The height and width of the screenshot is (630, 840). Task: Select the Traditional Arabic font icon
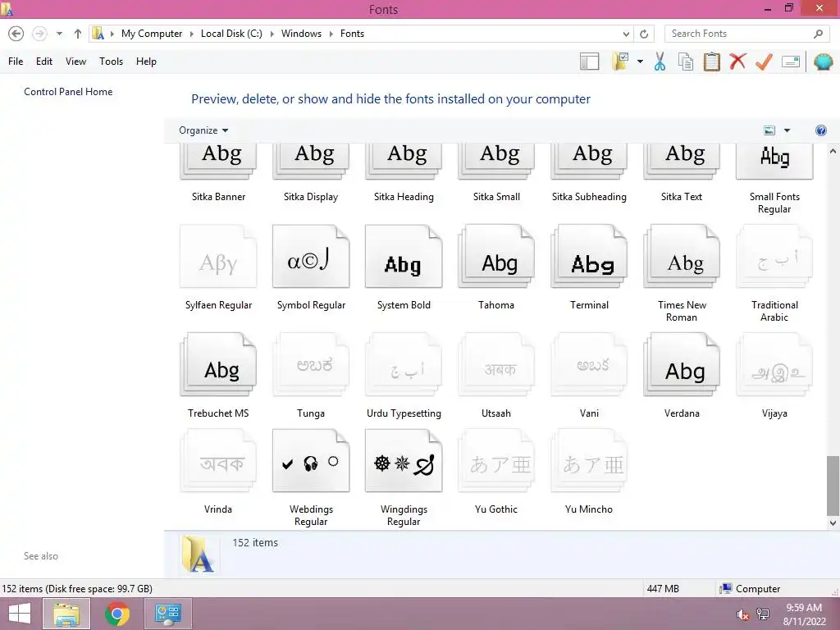774,257
